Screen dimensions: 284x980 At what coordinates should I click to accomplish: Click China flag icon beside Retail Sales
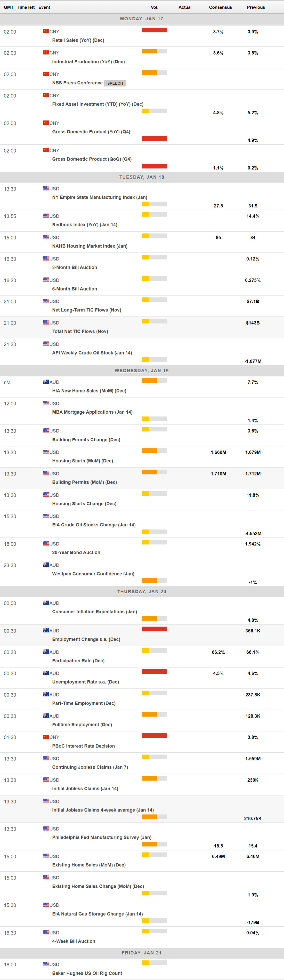[x=46, y=31]
